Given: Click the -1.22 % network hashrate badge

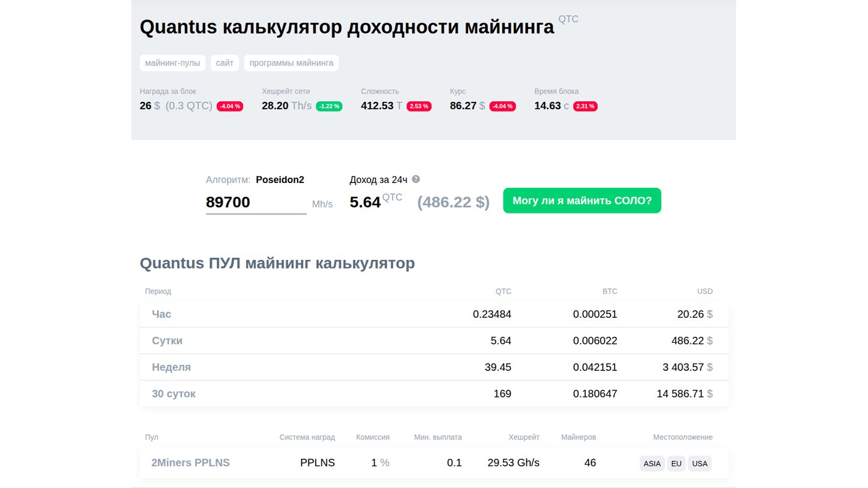Looking at the screenshot, I should 329,106.
